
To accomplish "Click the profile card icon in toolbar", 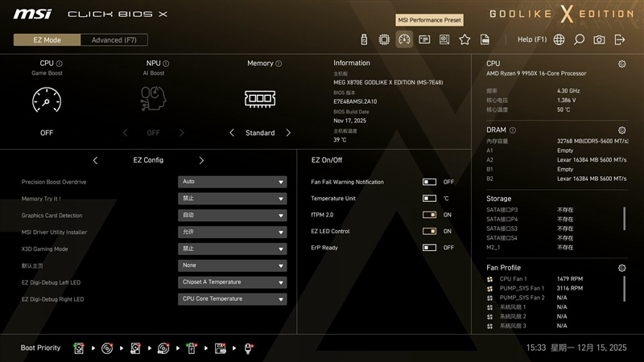I will tap(424, 39).
